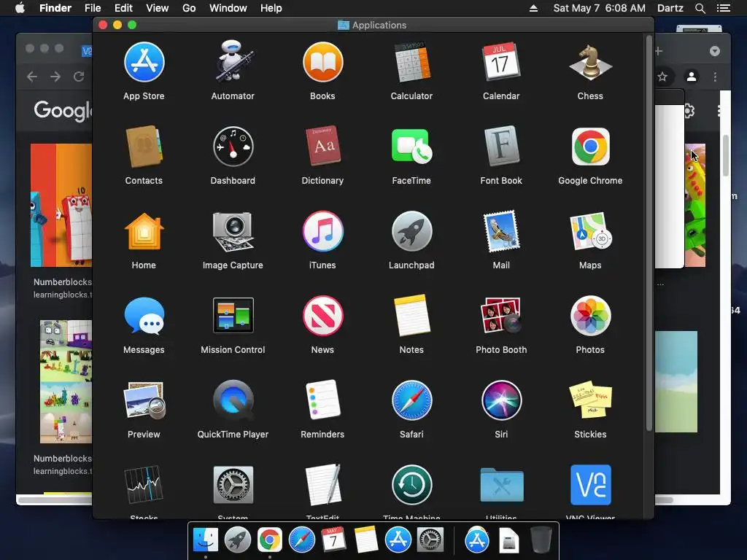
Task: Open the Contacts app icon
Action: click(x=144, y=147)
